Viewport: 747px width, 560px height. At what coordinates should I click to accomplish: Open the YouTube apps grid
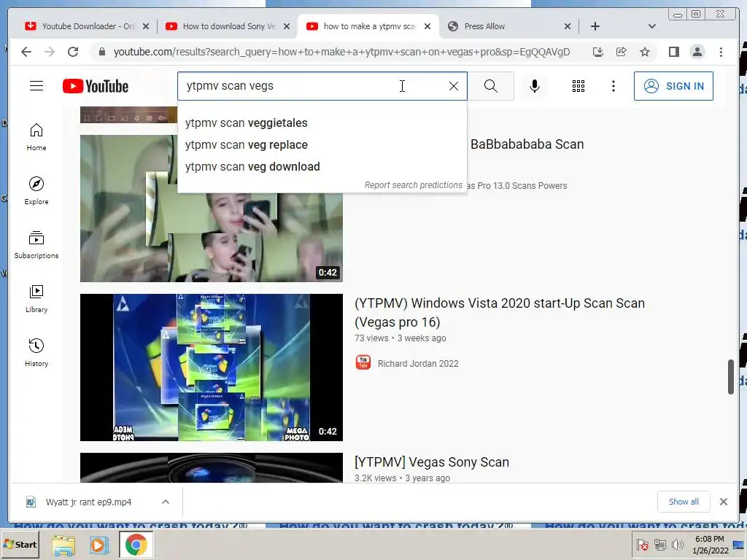click(578, 86)
